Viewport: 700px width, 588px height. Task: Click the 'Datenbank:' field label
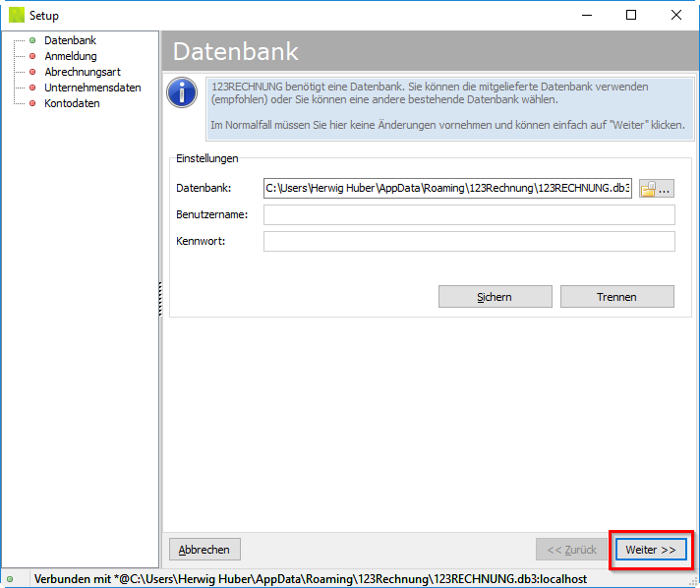[x=204, y=188]
